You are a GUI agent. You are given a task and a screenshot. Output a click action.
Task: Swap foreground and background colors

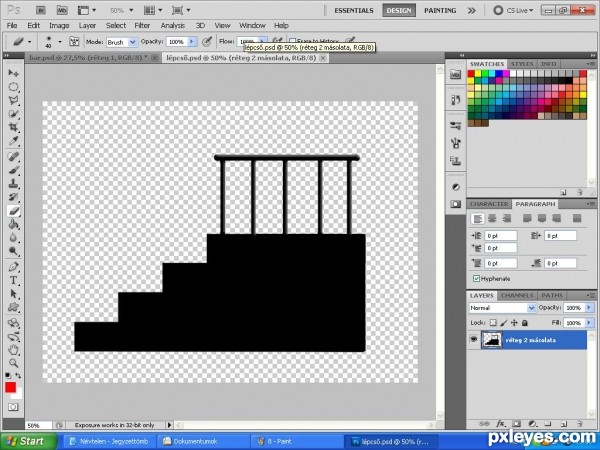pyautogui.click(x=18, y=375)
